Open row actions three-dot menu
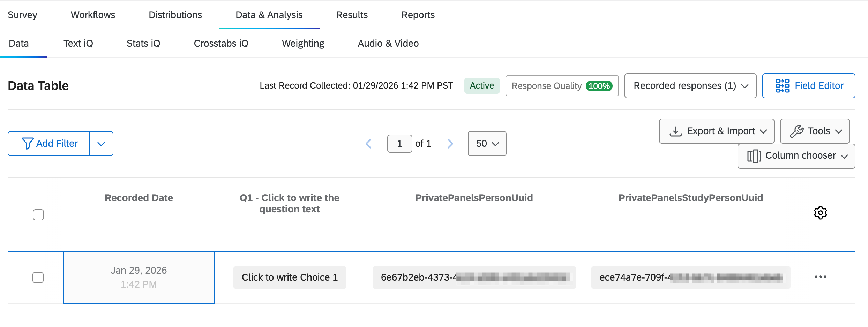868x327 pixels. (x=820, y=277)
